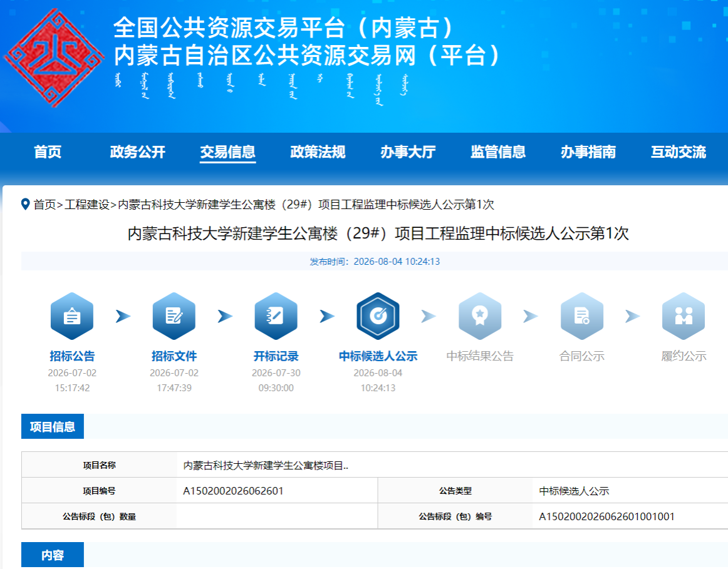
Task: Go to 首页 in the navigation bar
Action: click(x=48, y=151)
